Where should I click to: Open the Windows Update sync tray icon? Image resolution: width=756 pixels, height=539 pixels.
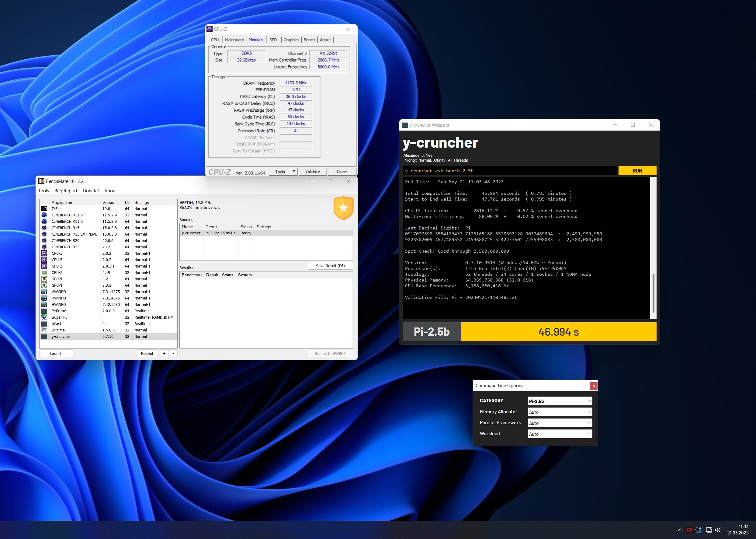(699, 530)
